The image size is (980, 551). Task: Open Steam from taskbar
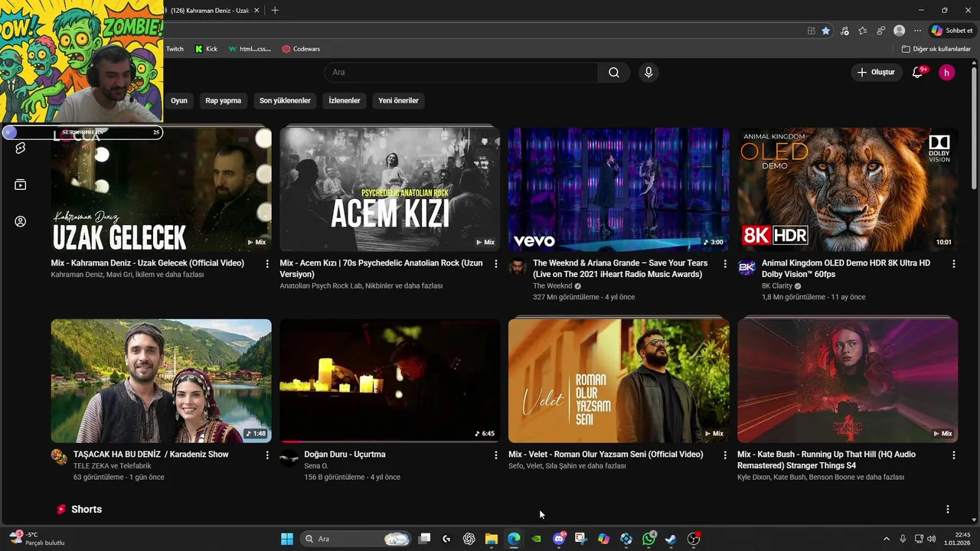point(671,539)
